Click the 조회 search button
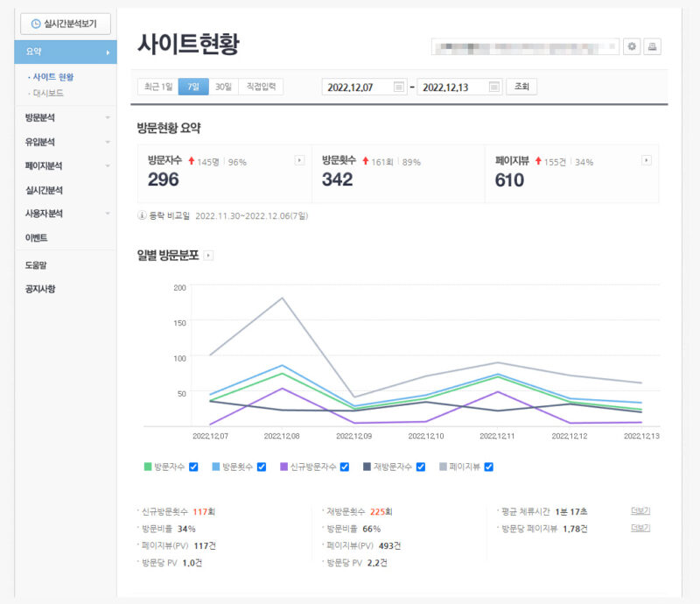The height and width of the screenshot is (604, 700). pyautogui.click(x=521, y=87)
